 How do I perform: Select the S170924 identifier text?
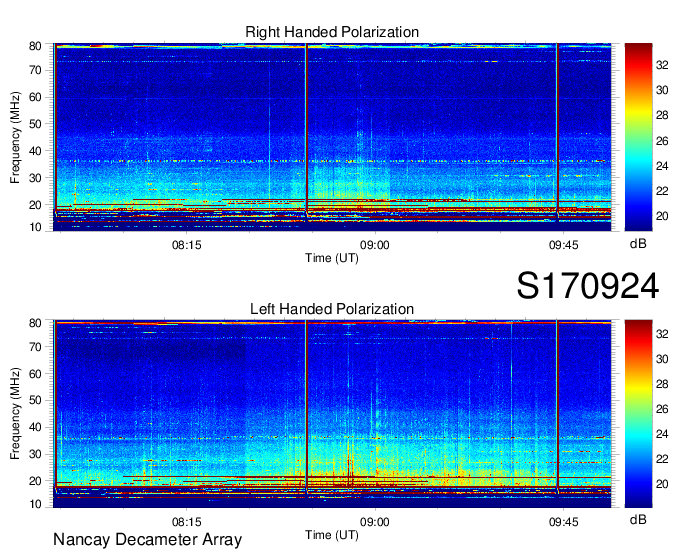pos(588,286)
